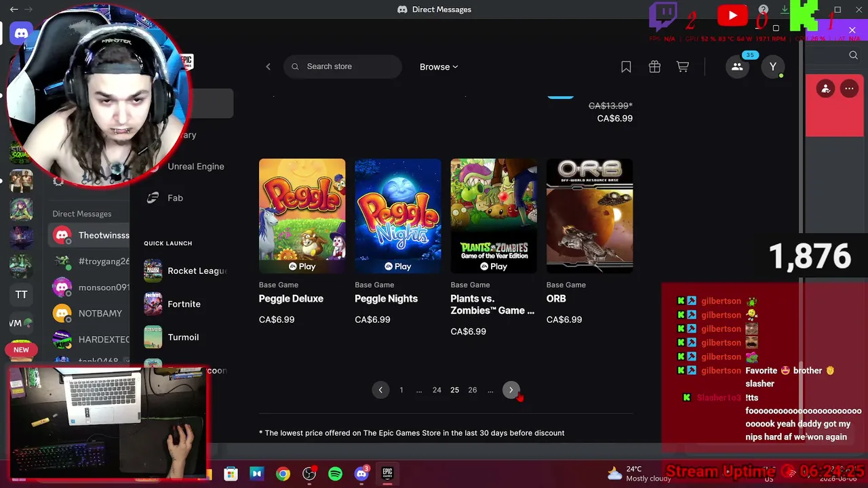This screenshot has height=488, width=868.
Task: Click the Peggle Deluxe price CA$6.99
Action: pyautogui.click(x=277, y=319)
